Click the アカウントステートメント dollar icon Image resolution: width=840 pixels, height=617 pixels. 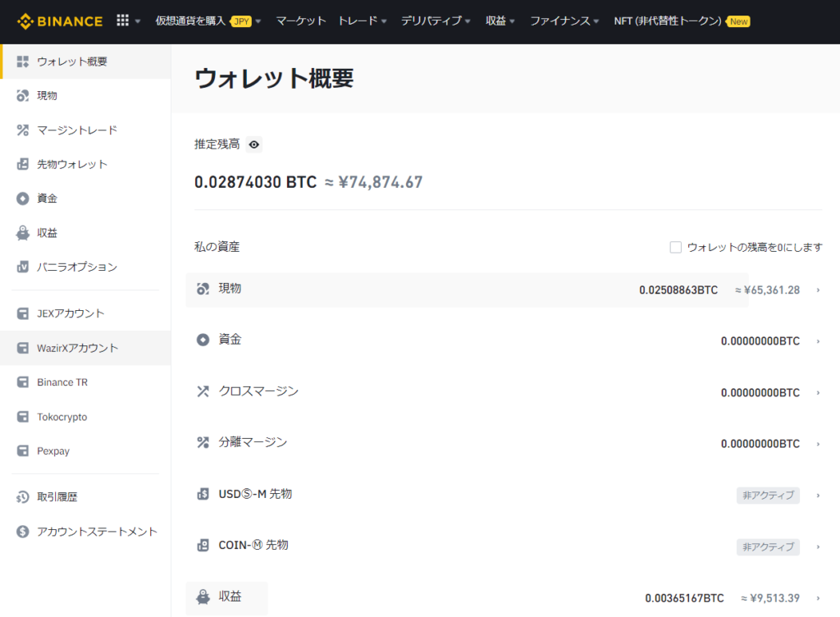pos(23,531)
